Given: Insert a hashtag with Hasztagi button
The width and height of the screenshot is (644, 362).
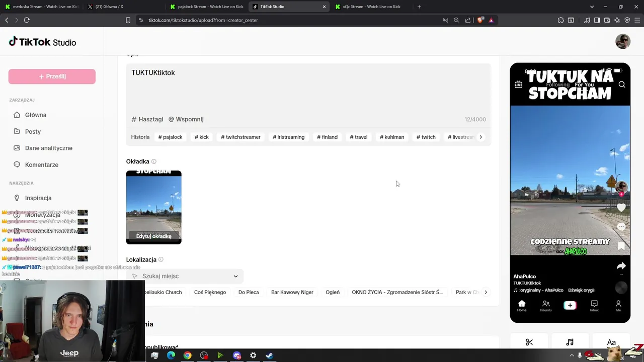Looking at the screenshot, I should click(x=147, y=119).
